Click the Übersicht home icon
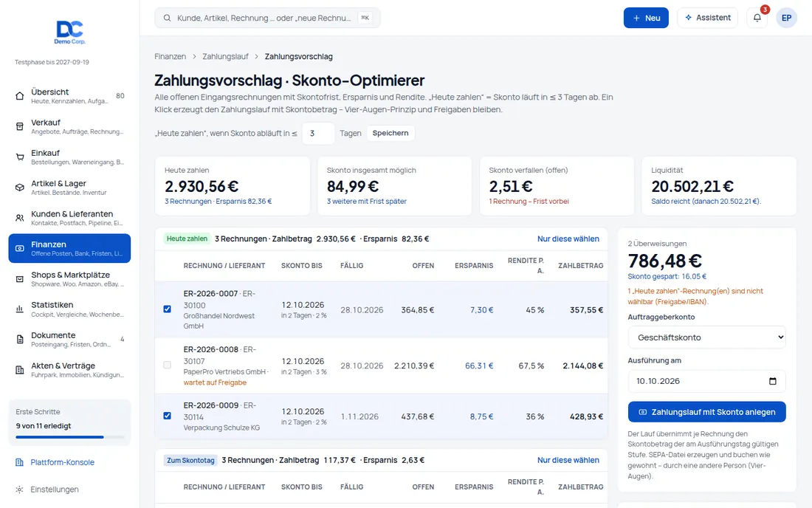The image size is (812, 508). point(20,96)
